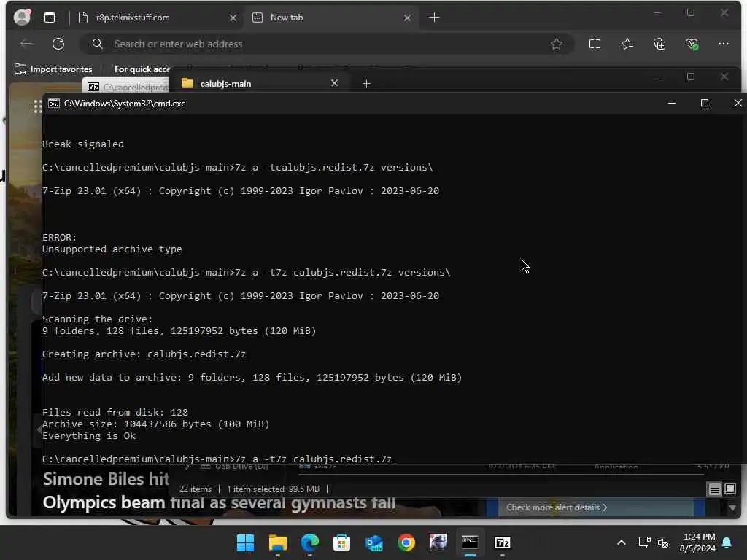
Task: Close the r8p.teknixstuff.com tab
Action: pyautogui.click(x=233, y=17)
